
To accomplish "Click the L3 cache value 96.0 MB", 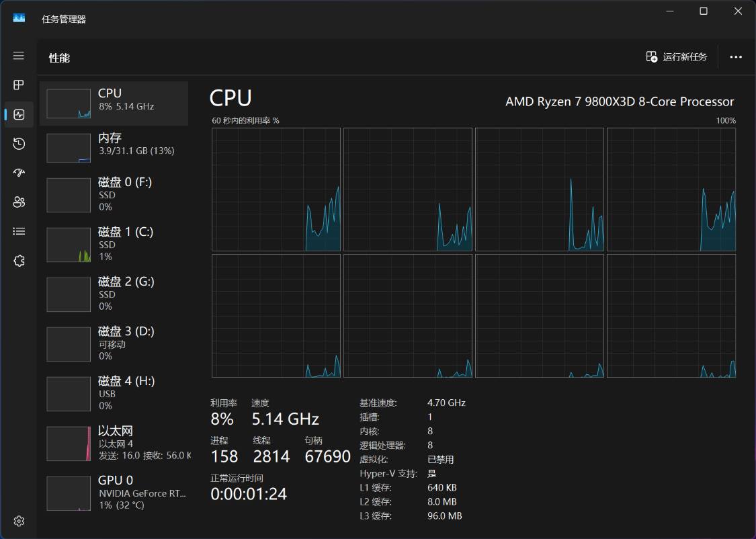I will 445,516.
